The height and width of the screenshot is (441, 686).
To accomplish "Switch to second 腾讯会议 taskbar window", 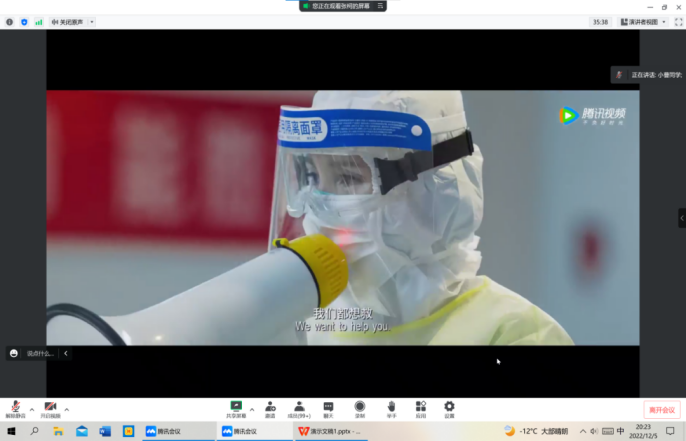I will point(255,431).
